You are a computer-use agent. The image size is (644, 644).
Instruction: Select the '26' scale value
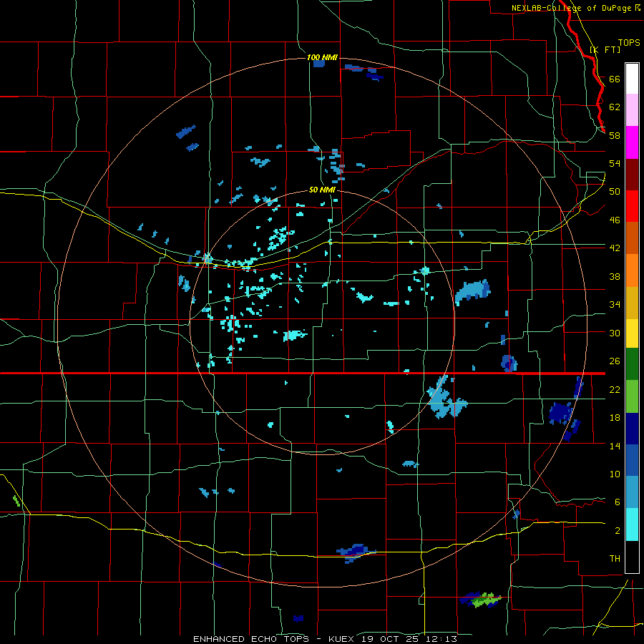[x=615, y=361]
